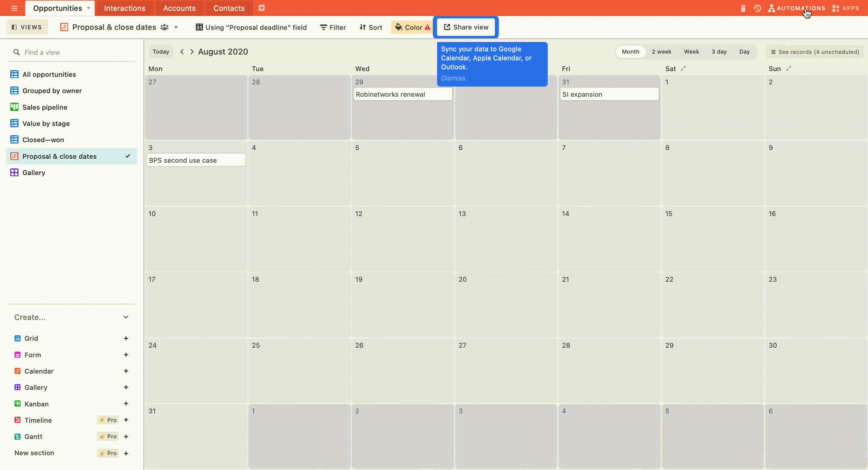Toggle the month view selector
The image size is (868, 470).
pos(631,52)
